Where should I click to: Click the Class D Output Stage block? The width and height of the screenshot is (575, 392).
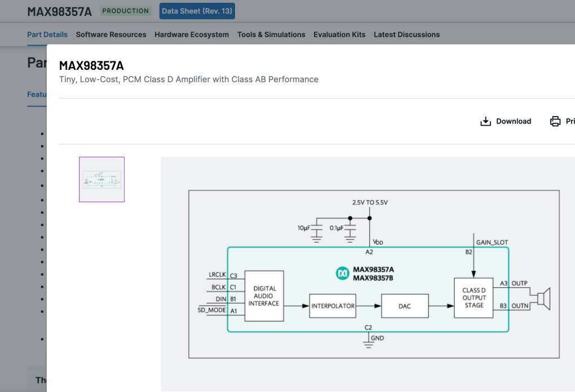[x=474, y=298]
